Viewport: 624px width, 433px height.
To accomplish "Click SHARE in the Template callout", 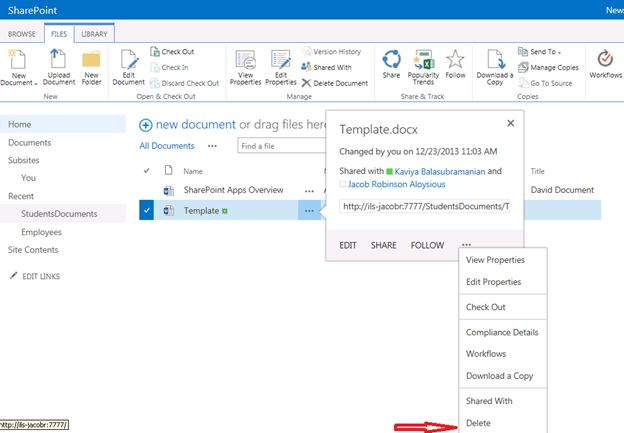I will (x=383, y=245).
